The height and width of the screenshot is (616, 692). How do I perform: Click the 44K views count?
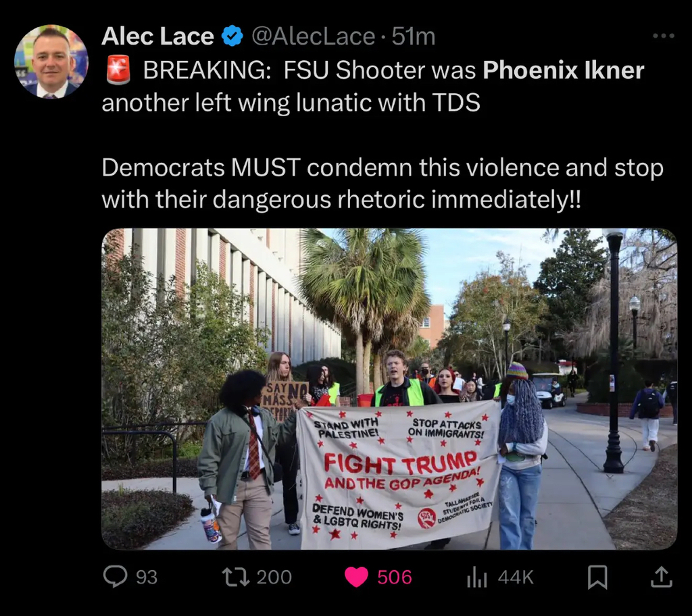pyautogui.click(x=516, y=577)
